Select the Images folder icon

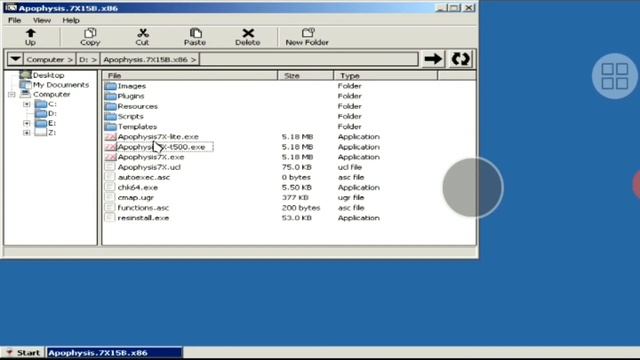tap(110, 86)
